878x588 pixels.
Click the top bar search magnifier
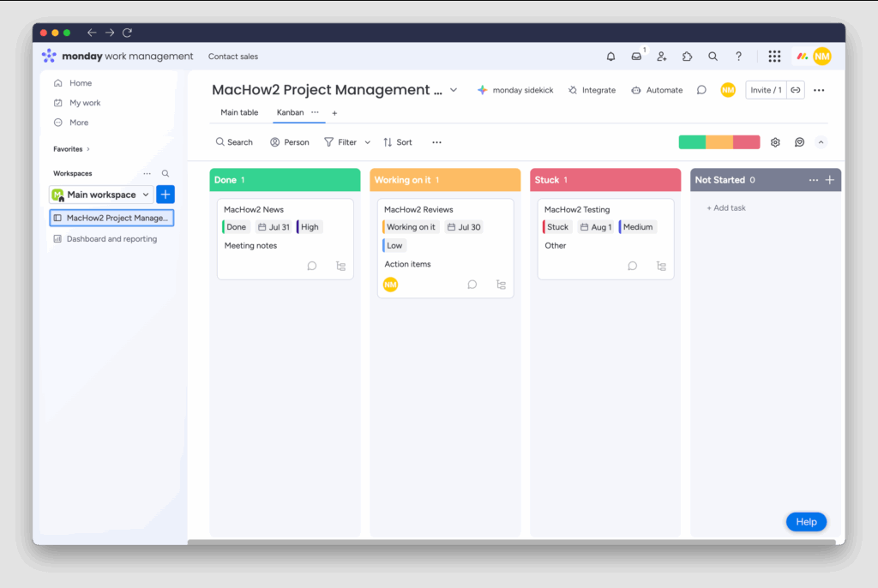pyautogui.click(x=713, y=57)
